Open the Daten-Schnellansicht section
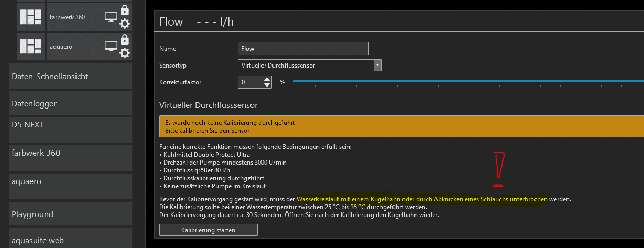The width and height of the screenshot is (644, 248). [70, 76]
